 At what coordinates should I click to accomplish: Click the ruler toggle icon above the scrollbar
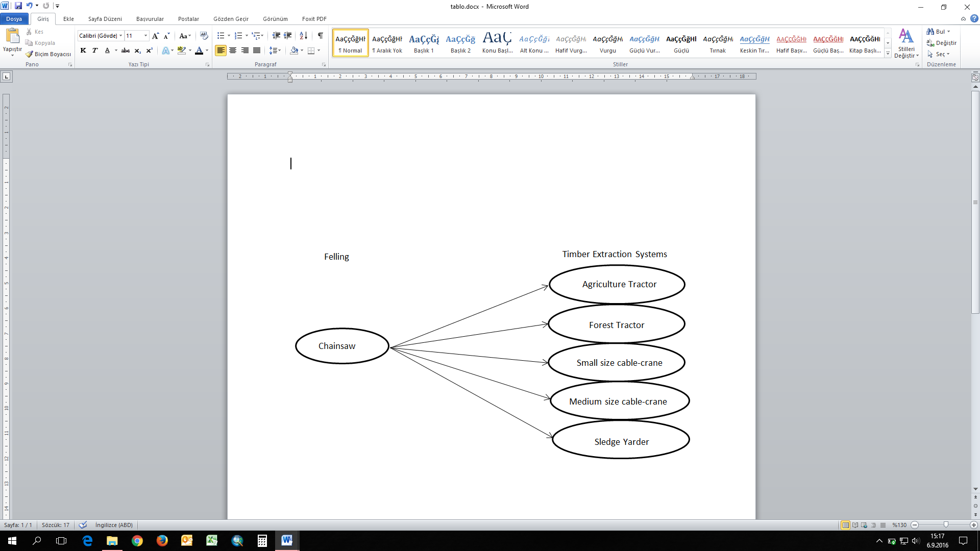(975, 78)
